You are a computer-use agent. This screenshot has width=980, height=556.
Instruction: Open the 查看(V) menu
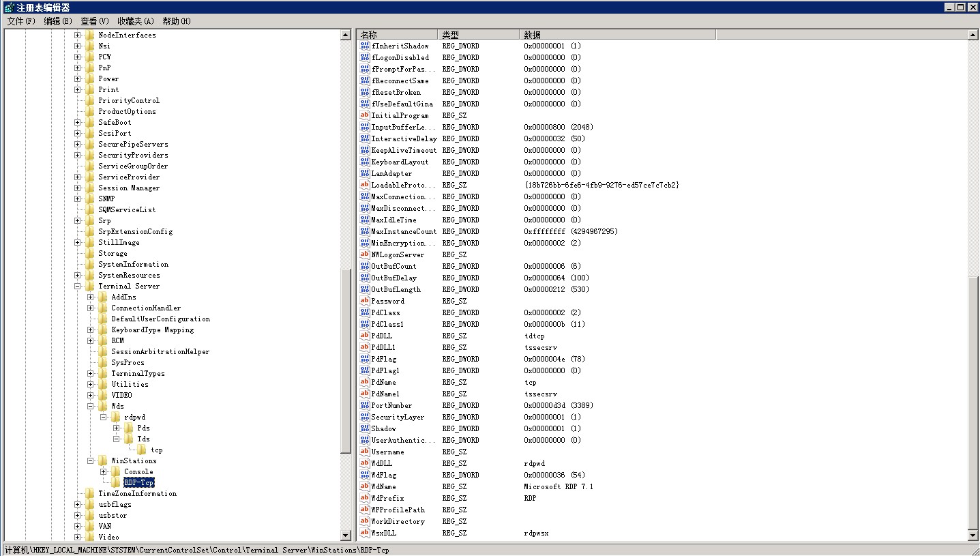click(x=94, y=21)
